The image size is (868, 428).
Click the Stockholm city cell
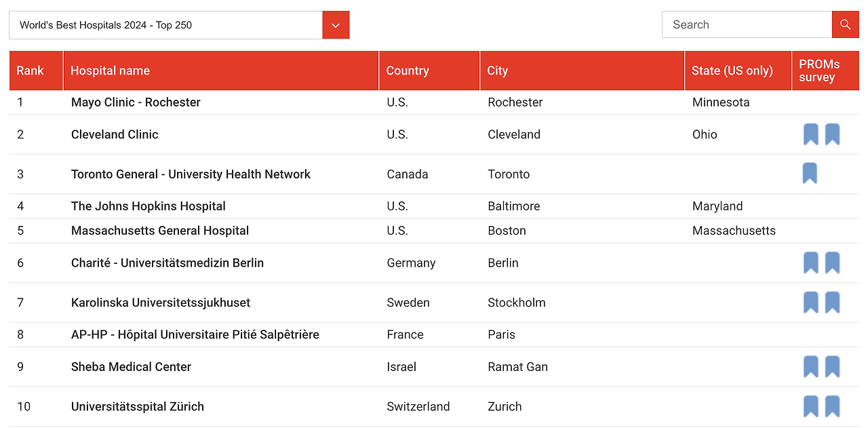[517, 303]
